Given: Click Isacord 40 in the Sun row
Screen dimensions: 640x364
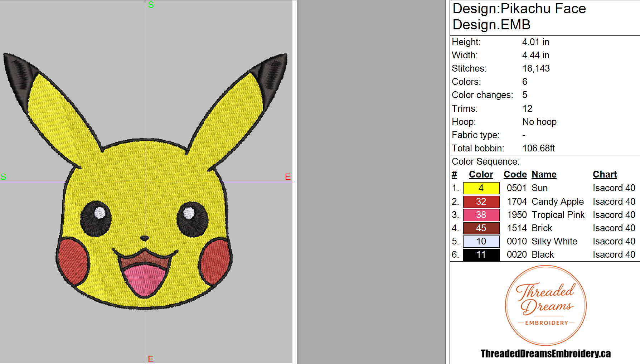Looking at the screenshot, I should (614, 188).
